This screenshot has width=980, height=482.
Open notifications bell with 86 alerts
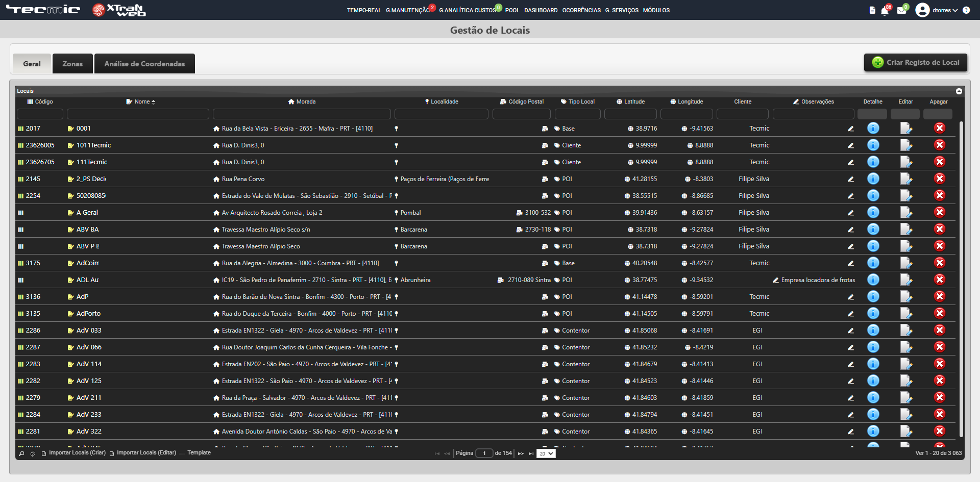(x=885, y=10)
